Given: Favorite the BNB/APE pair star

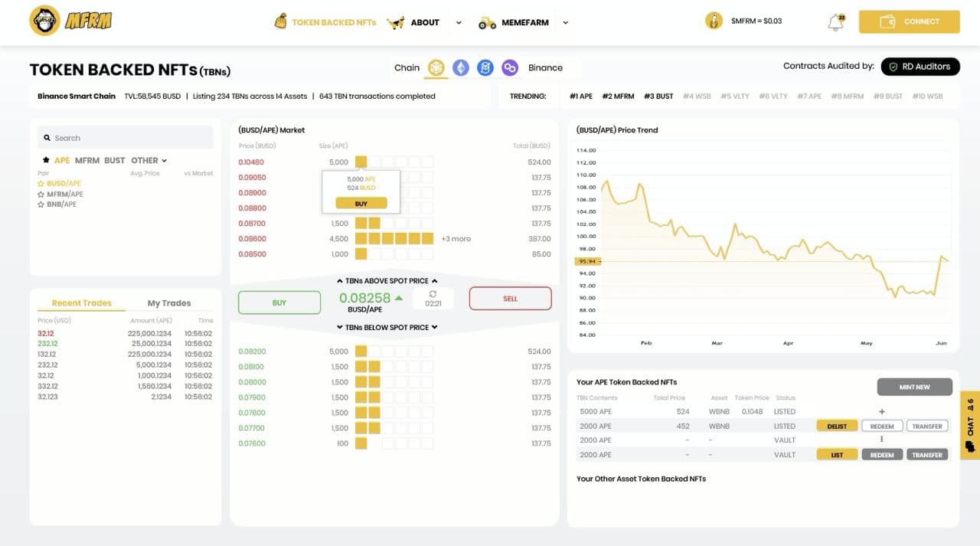Looking at the screenshot, I should 41,204.
